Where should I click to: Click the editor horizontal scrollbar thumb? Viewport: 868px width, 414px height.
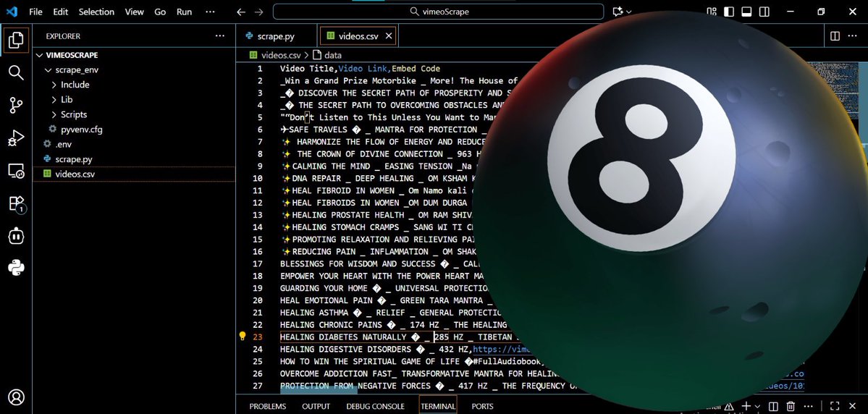tap(319, 389)
